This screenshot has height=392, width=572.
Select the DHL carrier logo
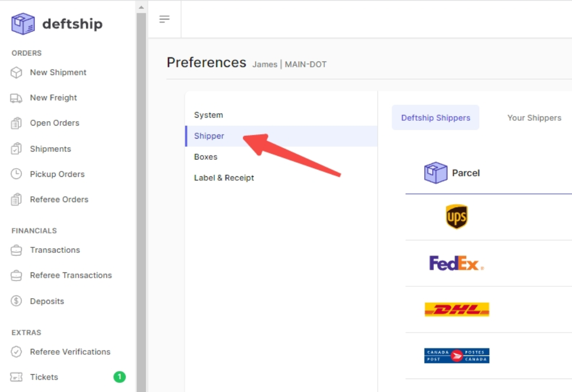coord(457,309)
